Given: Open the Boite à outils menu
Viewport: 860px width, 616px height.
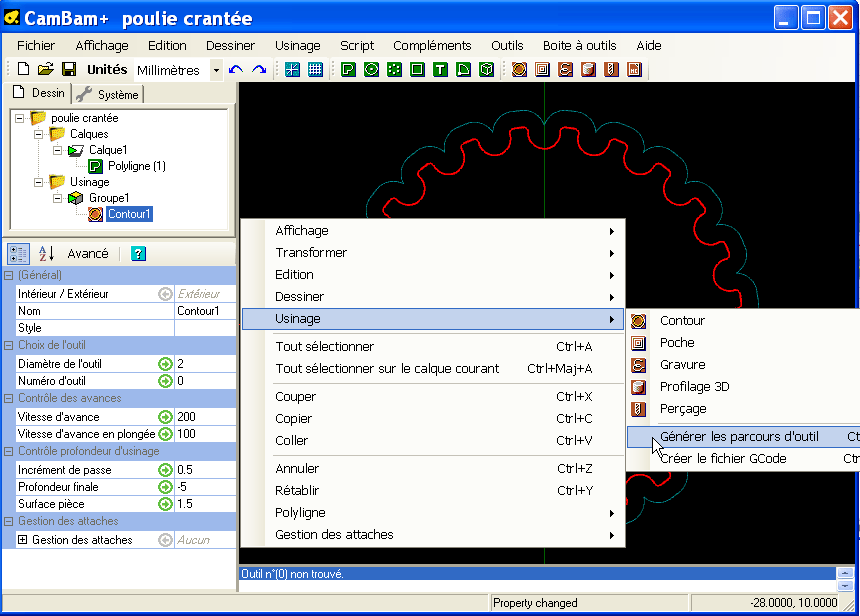Looking at the screenshot, I should pos(580,46).
